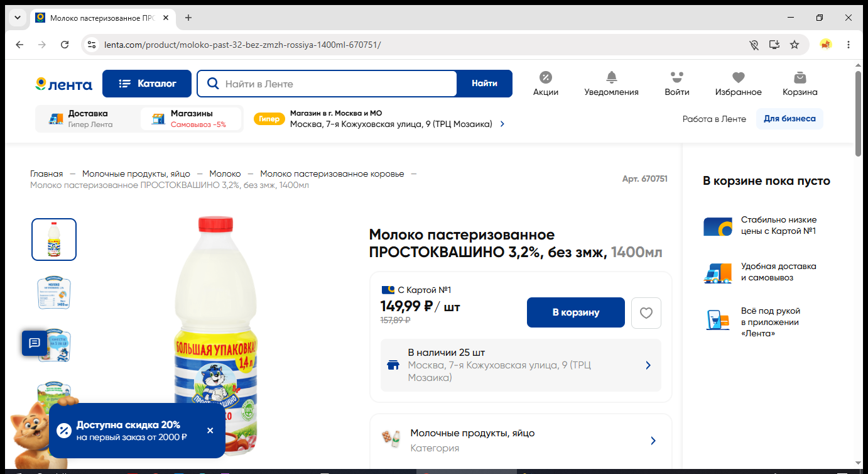
Task: Click the page vertical scrollbar
Action: pos(859,113)
